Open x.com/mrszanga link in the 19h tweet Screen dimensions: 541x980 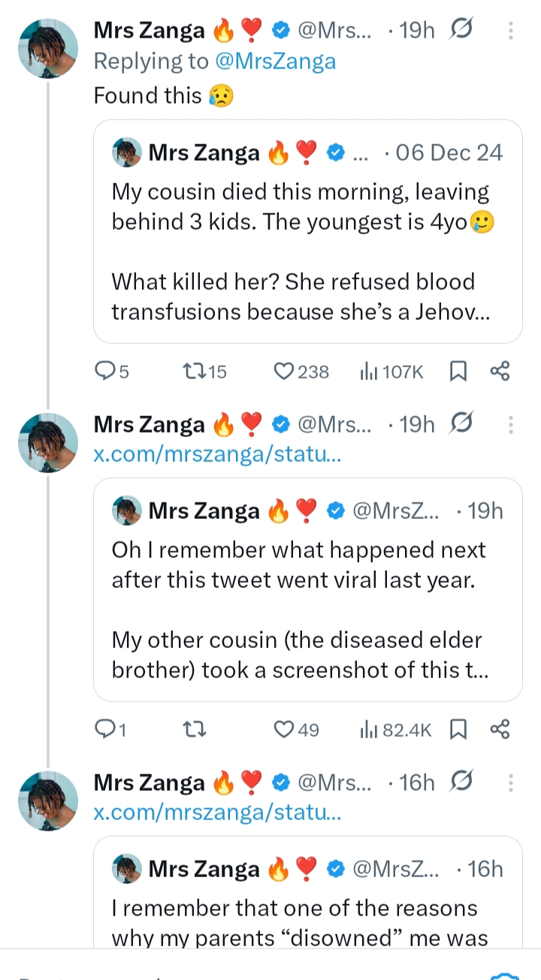[x=217, y=454]
